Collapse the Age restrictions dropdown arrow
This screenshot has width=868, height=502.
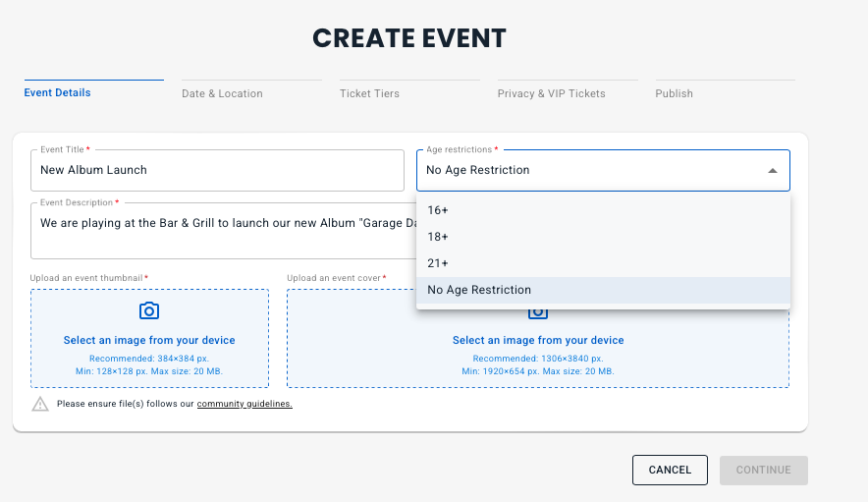point(772,171)
